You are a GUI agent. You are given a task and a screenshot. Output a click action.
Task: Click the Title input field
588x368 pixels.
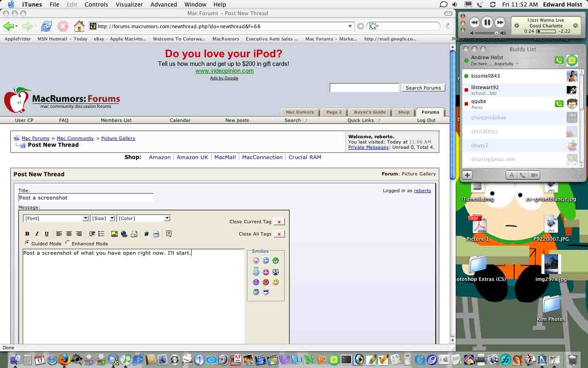point(86,198)
